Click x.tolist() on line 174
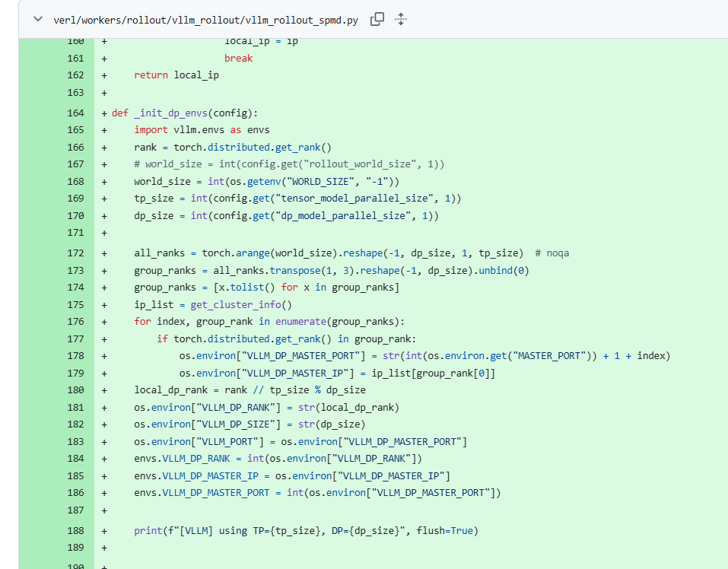 247,288
